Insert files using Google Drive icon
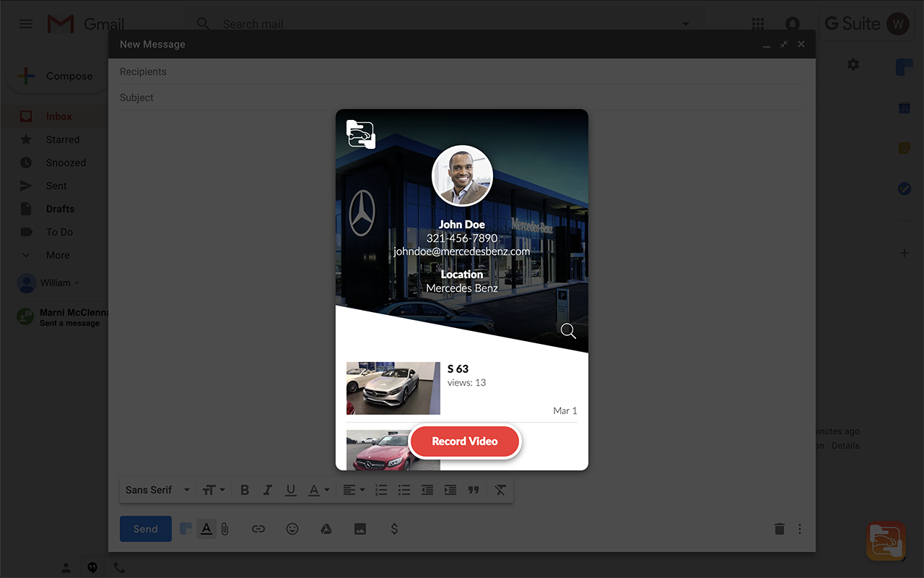Image resolution: width=924 pixels, height=578 pixels. click(x=326, y=529)
